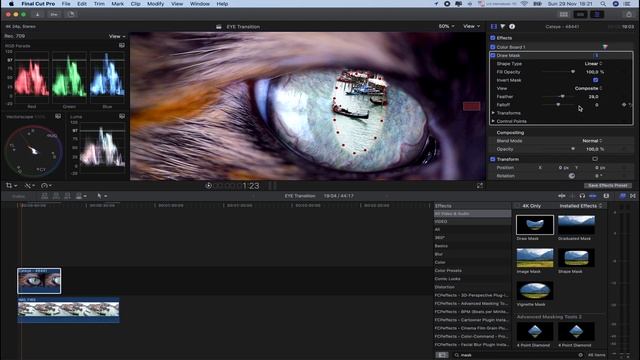Viewport: 640px width, 360px height.
Task: Open the retime speed dropdown below viewer
Action: coord(46,186)
